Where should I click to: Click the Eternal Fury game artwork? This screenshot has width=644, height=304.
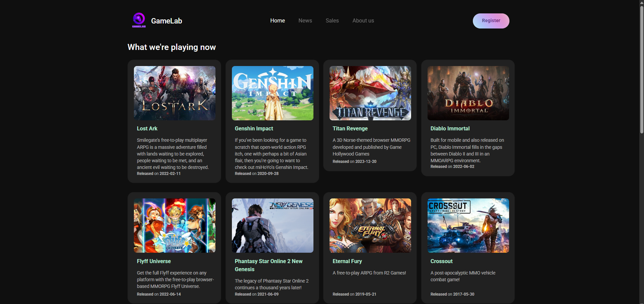tap(370, 225)
